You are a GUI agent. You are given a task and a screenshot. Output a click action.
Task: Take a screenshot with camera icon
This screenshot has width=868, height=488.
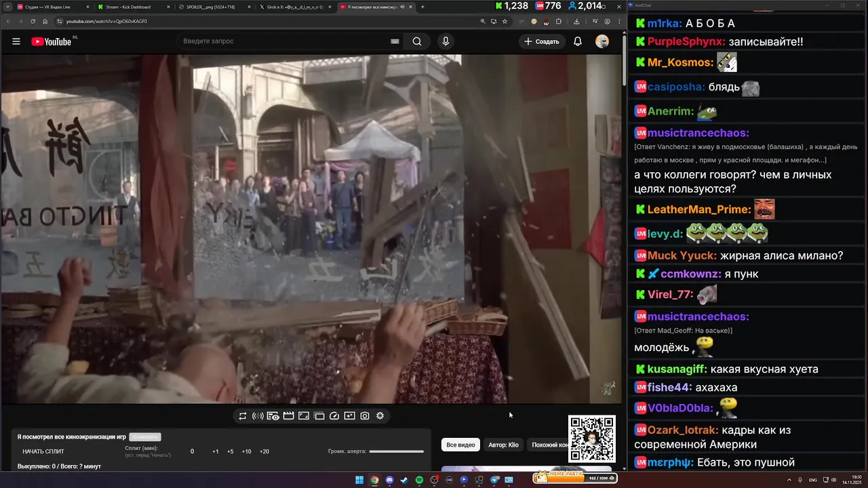click(x=365, y=416)
